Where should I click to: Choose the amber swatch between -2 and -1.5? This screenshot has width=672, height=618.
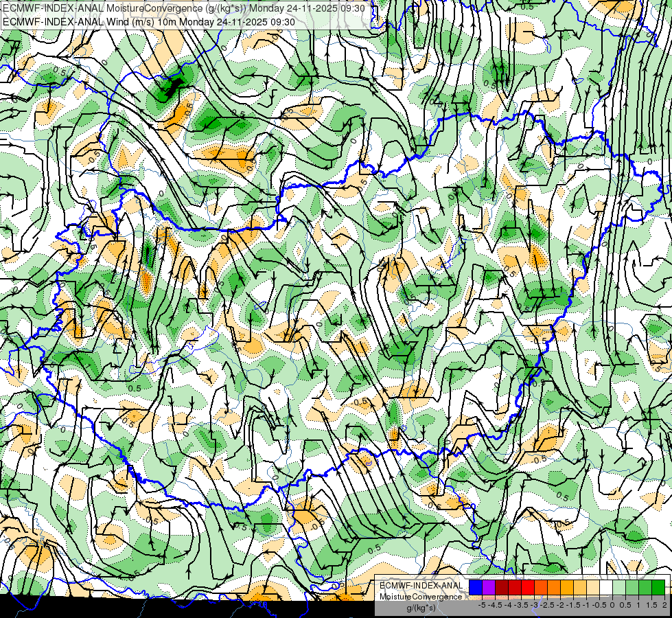567,587
